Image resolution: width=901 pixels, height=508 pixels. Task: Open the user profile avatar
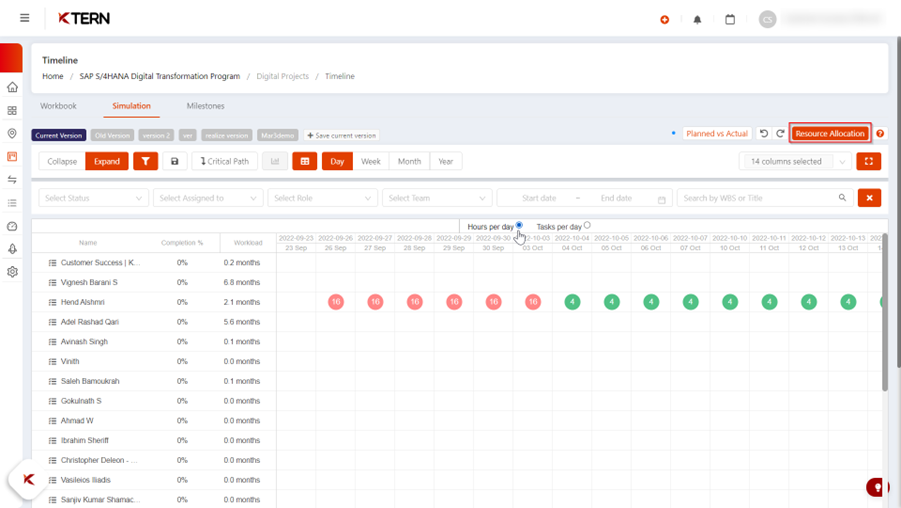(x=767, y=19)
